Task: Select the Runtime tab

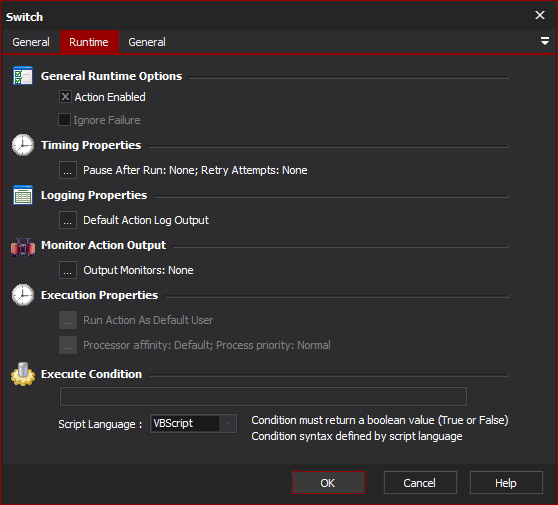Action: coord(89,42)
